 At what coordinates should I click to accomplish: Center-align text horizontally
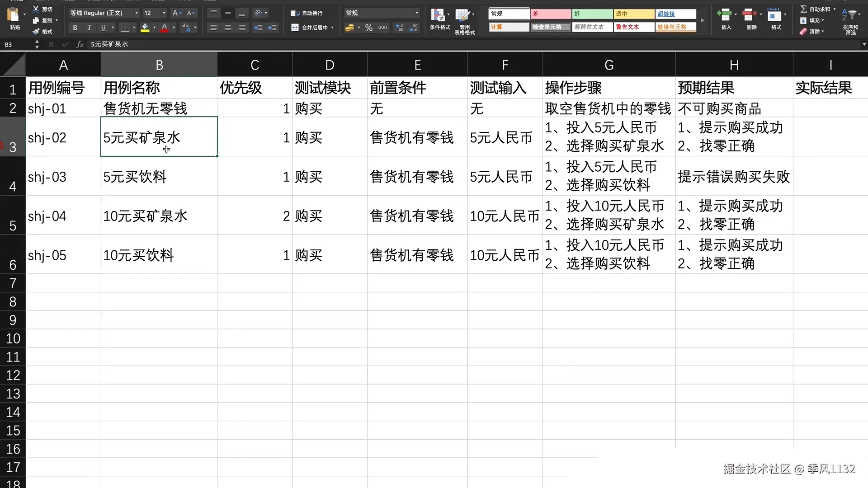tap(228, 28)
